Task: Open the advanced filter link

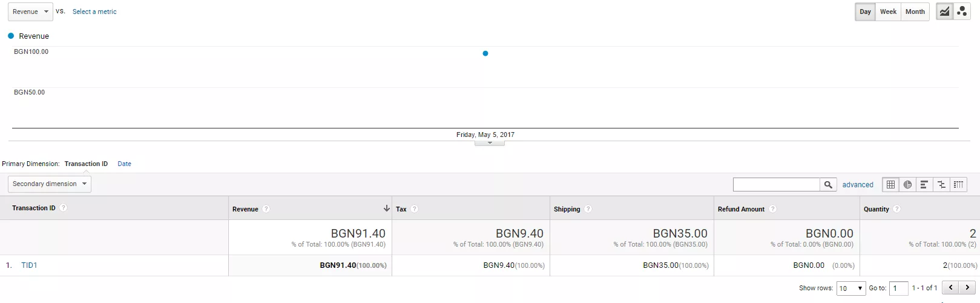Action: tap(858, 185)
